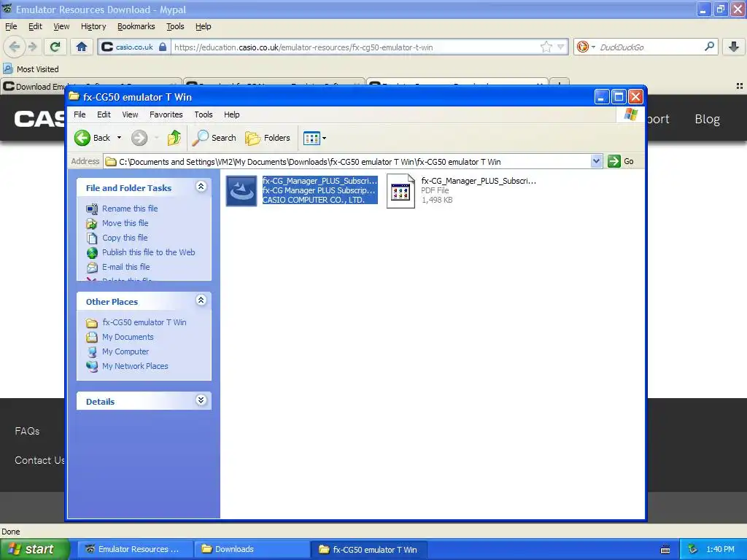Click the Downloads arrow icon in Mypal
Image resolution: width=747 pixels, height=560 pixels.
[x=734, y=47]
